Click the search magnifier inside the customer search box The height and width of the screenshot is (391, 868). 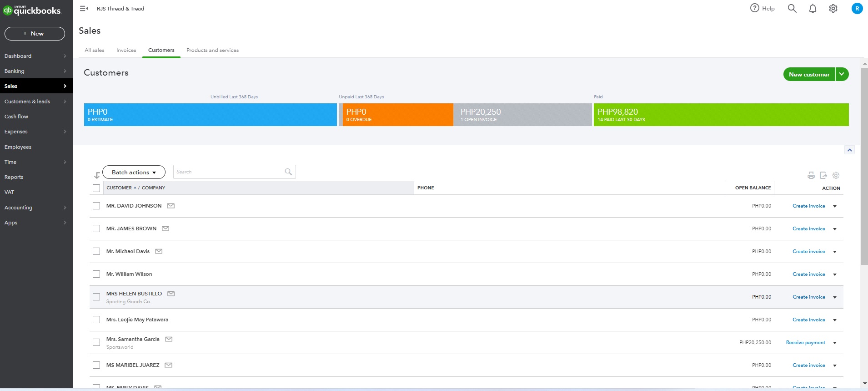click(x=288, y=172)
